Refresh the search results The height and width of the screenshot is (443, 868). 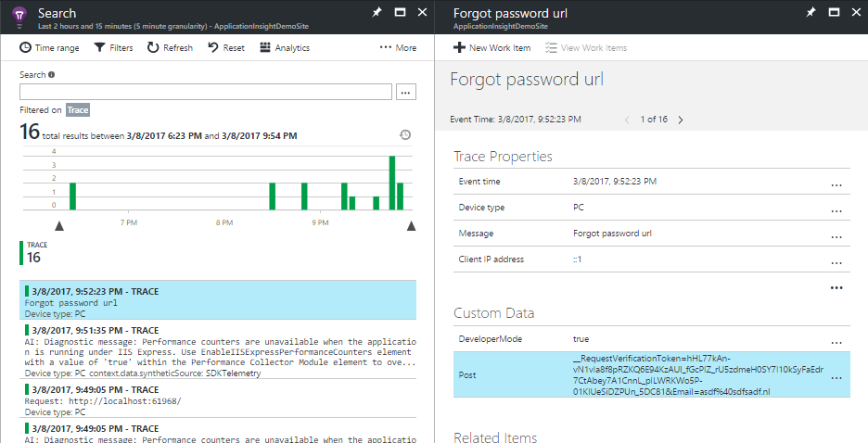pos(170,47)
